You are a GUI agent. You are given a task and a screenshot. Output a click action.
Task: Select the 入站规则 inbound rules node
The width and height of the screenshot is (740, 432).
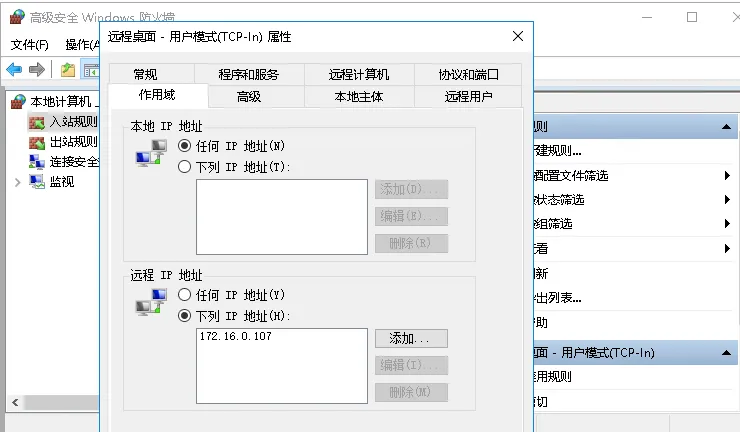click(72, 122)
